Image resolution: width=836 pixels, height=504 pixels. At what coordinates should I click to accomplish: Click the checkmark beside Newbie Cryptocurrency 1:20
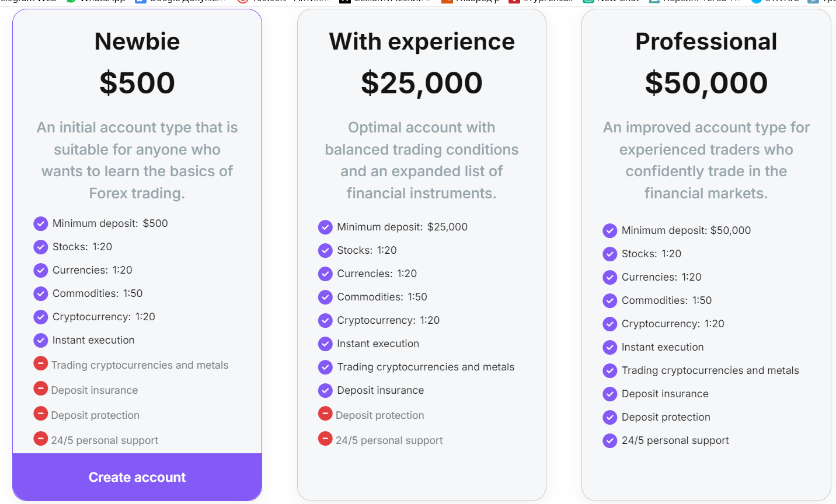[41, 317]
